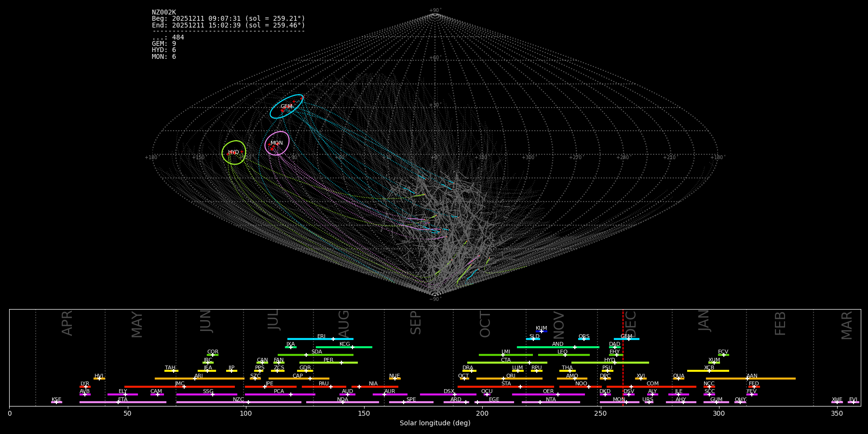Image resolution: width=868 pixels, height=434 pixels.
Task: Click the LEO shower bar label
Action: [x=563, y=352]
